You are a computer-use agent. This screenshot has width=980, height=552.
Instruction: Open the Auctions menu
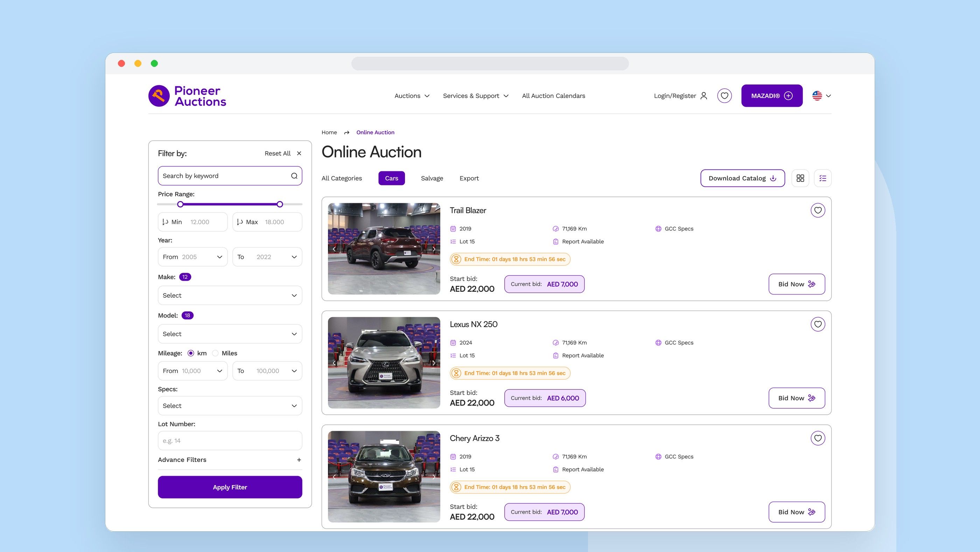point(412,96)
